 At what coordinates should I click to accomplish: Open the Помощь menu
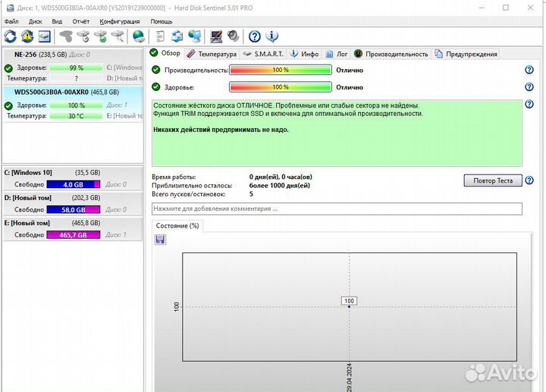pyautogui.click(x=162, y=21)
